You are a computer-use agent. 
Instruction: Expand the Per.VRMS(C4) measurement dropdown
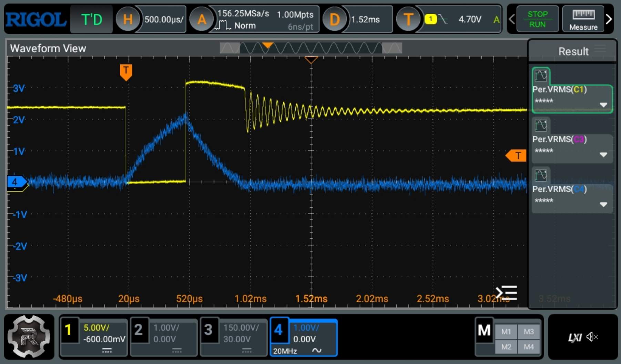603,205
